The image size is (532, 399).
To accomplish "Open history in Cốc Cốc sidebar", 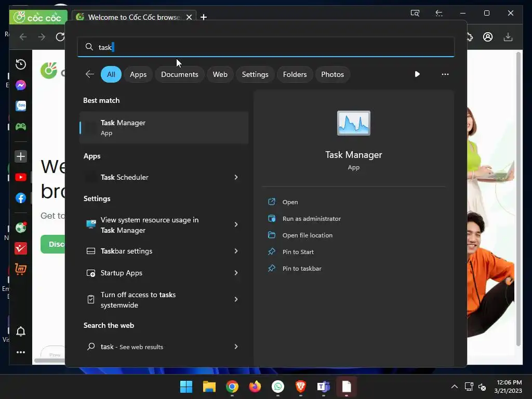I will (x=21, y=64).
